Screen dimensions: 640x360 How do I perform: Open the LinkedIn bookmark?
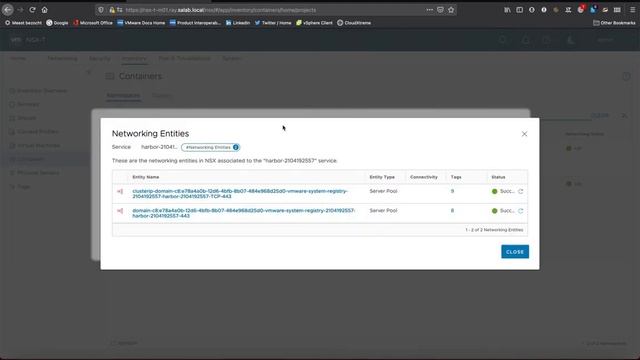(238, 23)
